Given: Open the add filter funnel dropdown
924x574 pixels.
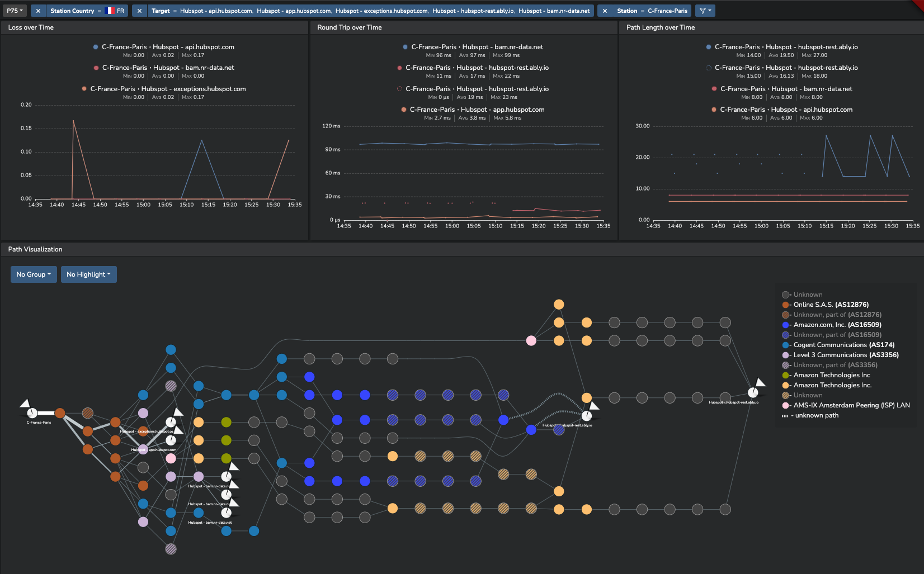Looking at the screenshot, I should pyautogui.click(x=705, y=11).
